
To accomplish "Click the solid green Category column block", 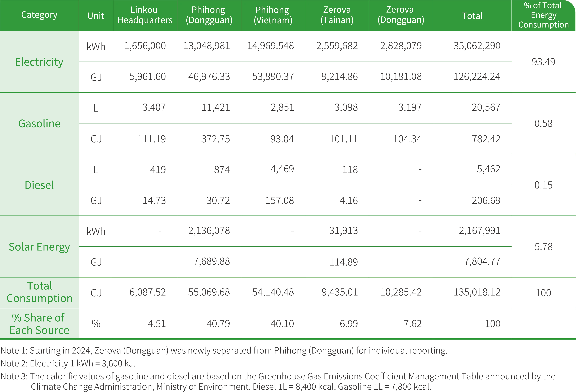I will click(39, 185).
